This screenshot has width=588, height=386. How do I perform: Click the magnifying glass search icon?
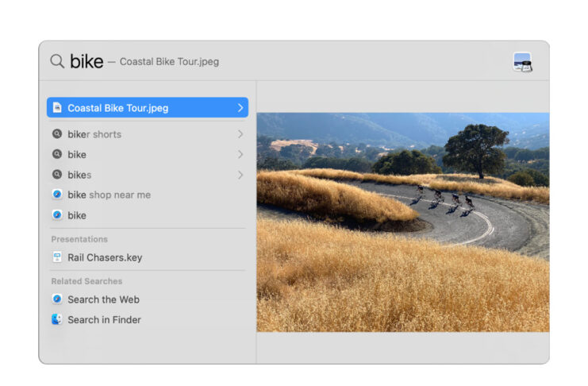coord(57,61)
